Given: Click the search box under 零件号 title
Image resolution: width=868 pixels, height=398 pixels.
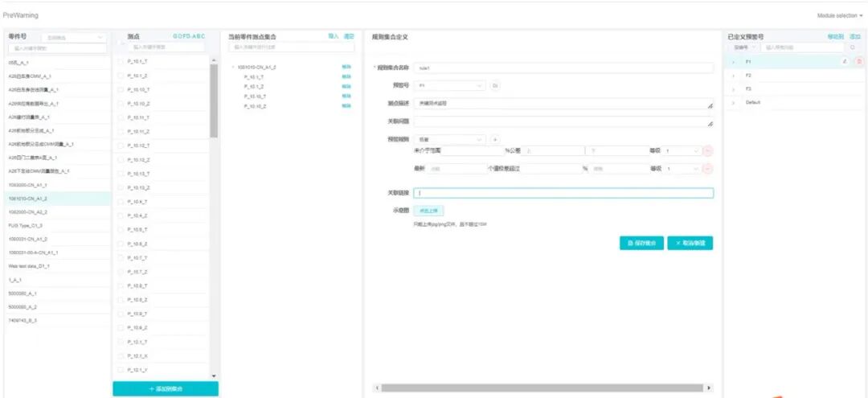Looking at the screenshot, I should [57, 48].
